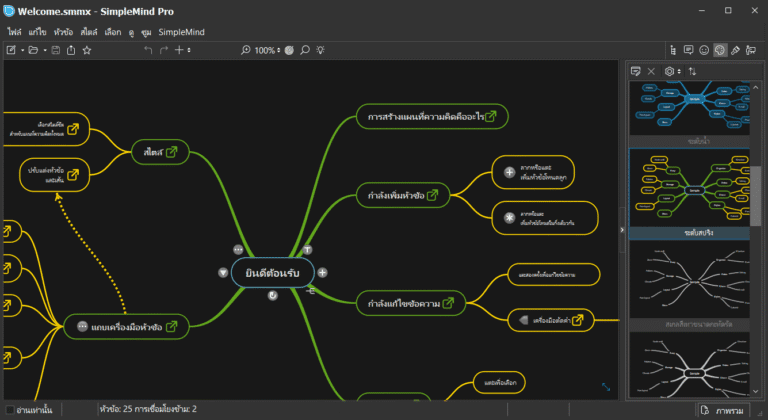
Task: Click the ellipsis button above central topic
Action: [x=238, y=249]
